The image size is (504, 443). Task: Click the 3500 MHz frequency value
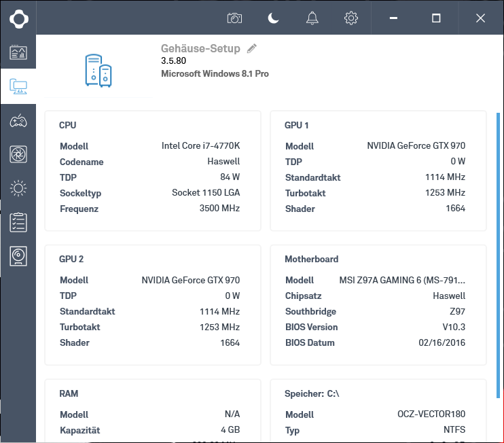[219, 208]
